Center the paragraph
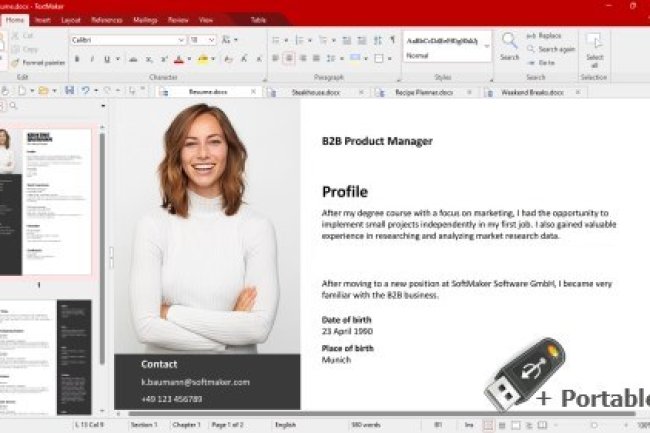This screenshot has height=433, width=650. 289,58
